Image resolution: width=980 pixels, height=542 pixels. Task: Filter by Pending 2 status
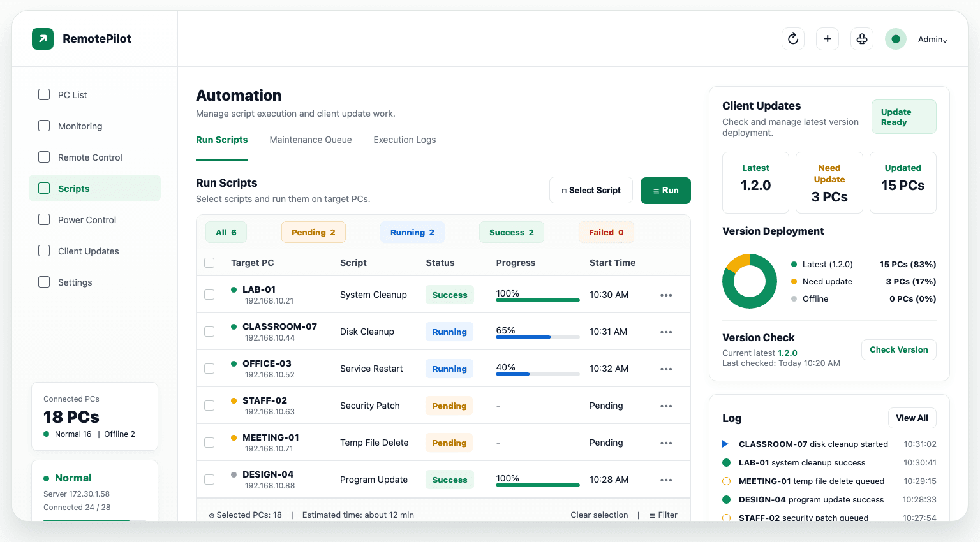[x=313, y=232]
